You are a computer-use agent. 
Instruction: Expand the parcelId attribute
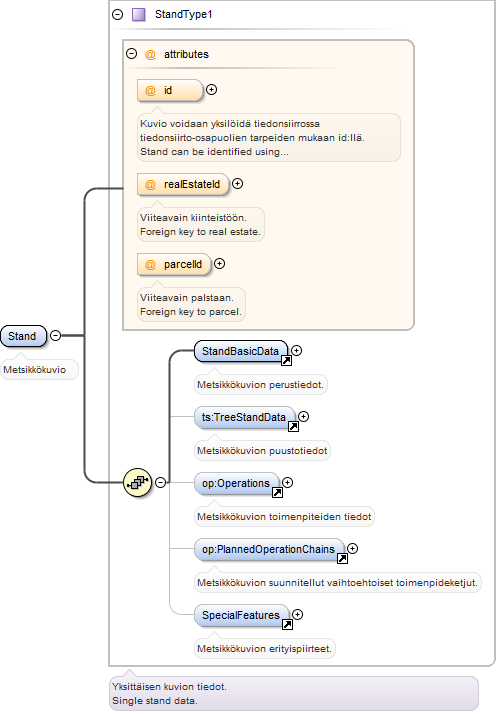(x=220, y=264)
